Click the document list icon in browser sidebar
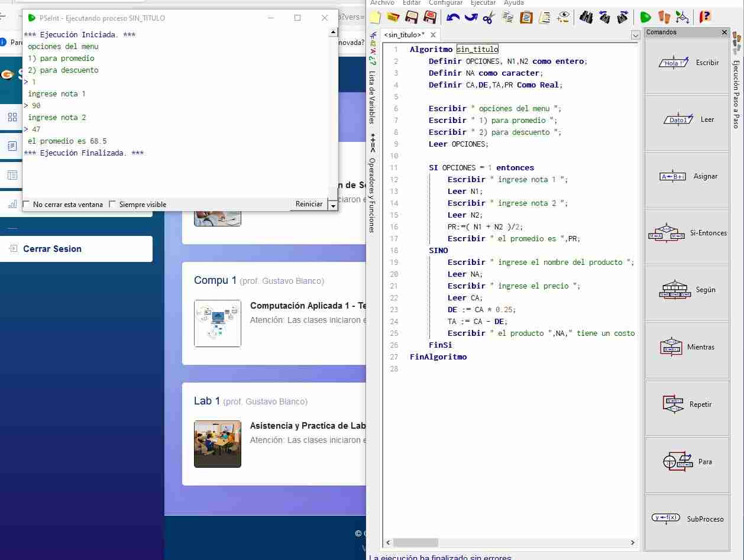 [x=12, y=145]
